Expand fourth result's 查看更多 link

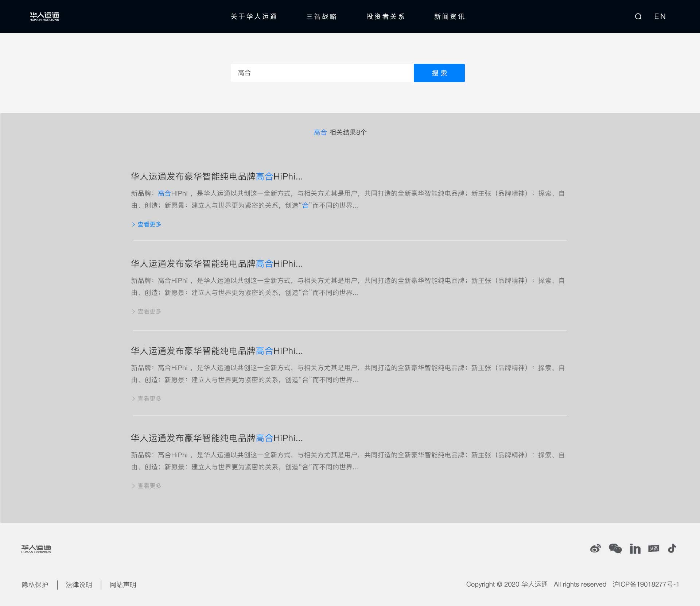coord(149,486)
